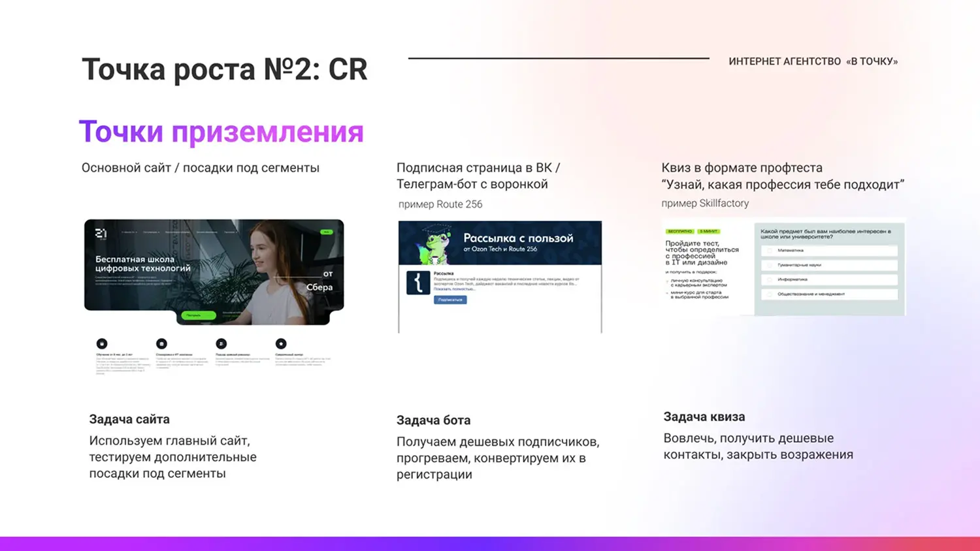Expand the last navigation dropdown in site header
Screen dimensions: 980x551
click(x=231, y=232)
